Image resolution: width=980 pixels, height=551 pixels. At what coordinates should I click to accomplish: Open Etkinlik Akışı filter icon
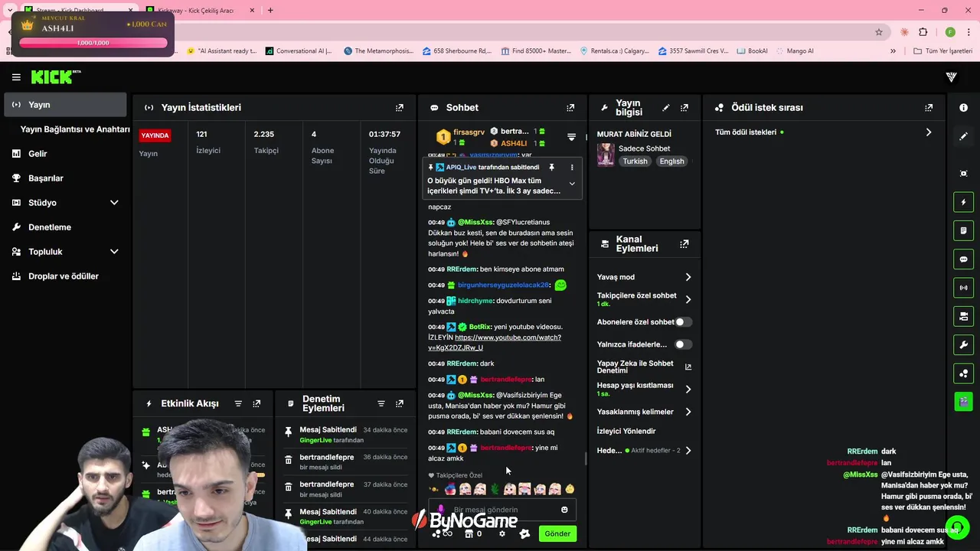tap(238, 403)
